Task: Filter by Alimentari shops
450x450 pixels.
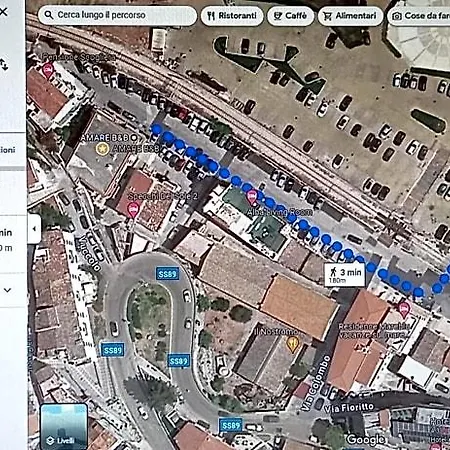Action: tap(350, 16)
